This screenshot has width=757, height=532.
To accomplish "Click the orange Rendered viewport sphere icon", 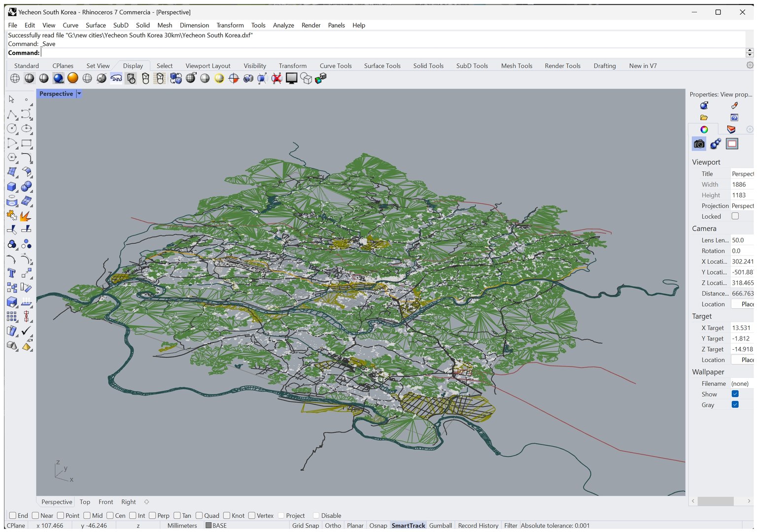I will (x=73, y=78).
